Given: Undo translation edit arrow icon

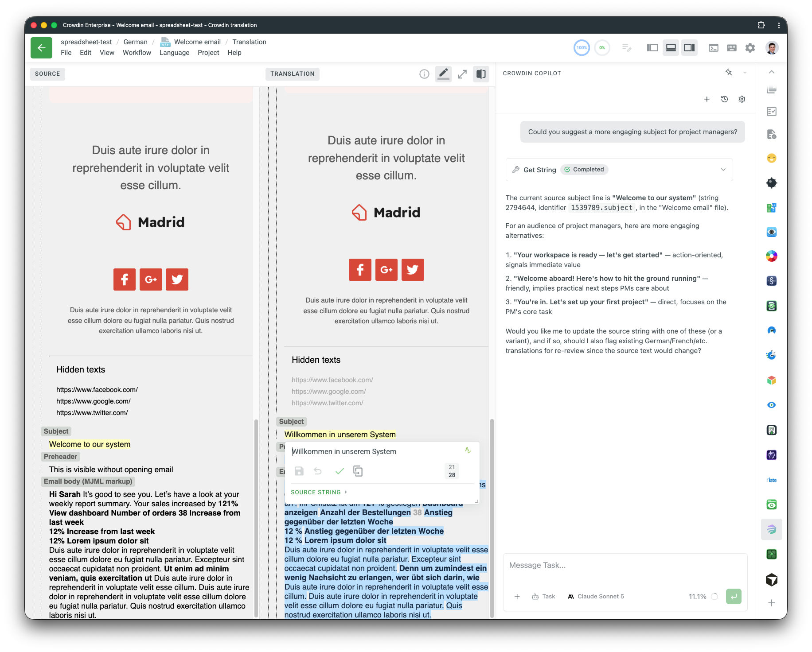Looking at the screenshot, I should [x=318, y=471].
